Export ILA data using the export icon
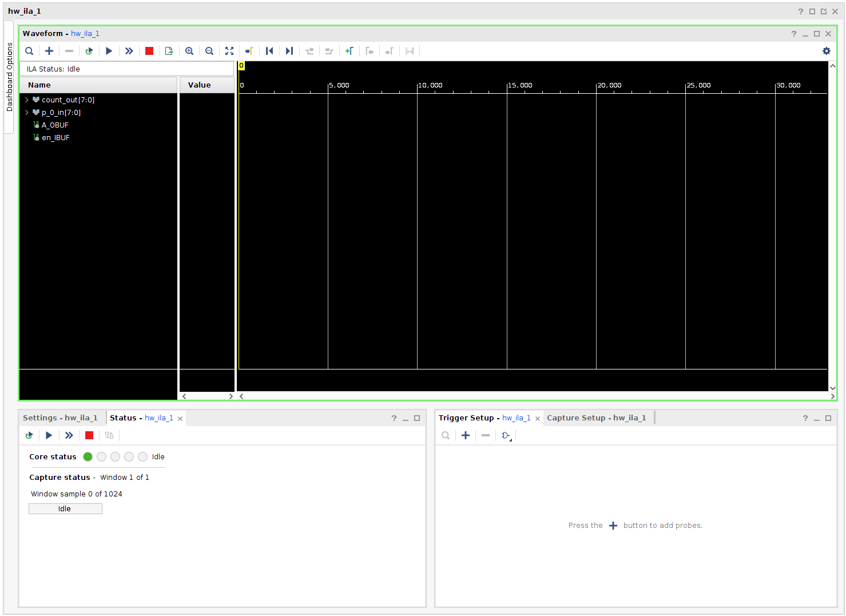 tap(169, 51)
